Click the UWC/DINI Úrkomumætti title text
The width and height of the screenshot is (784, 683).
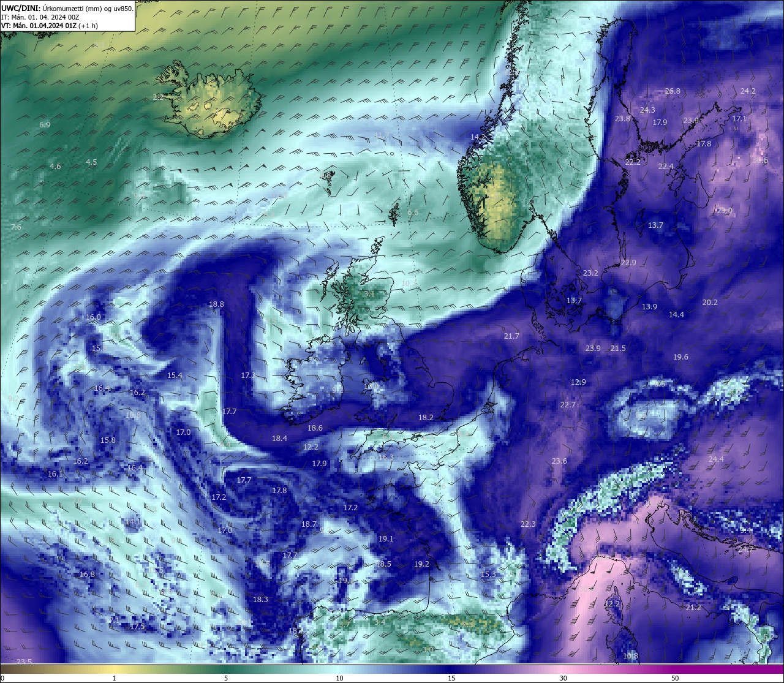point(67,8)
